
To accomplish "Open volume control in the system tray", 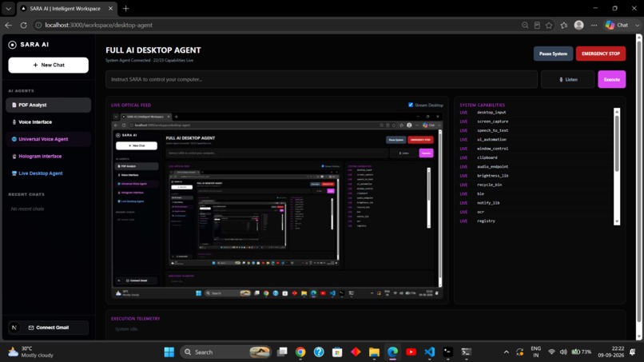I will (x=563, y=352).
